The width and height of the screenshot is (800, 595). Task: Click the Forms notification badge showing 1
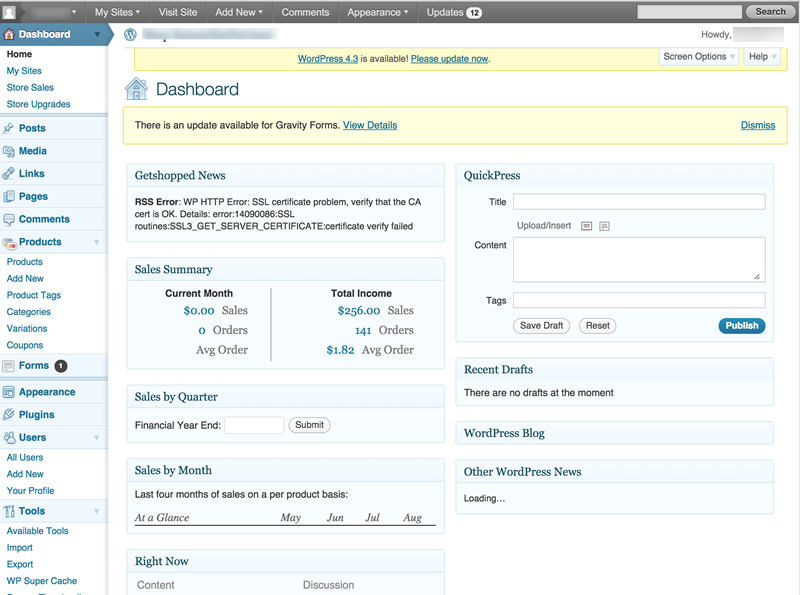pyautogui.click(x=61, y=366)
